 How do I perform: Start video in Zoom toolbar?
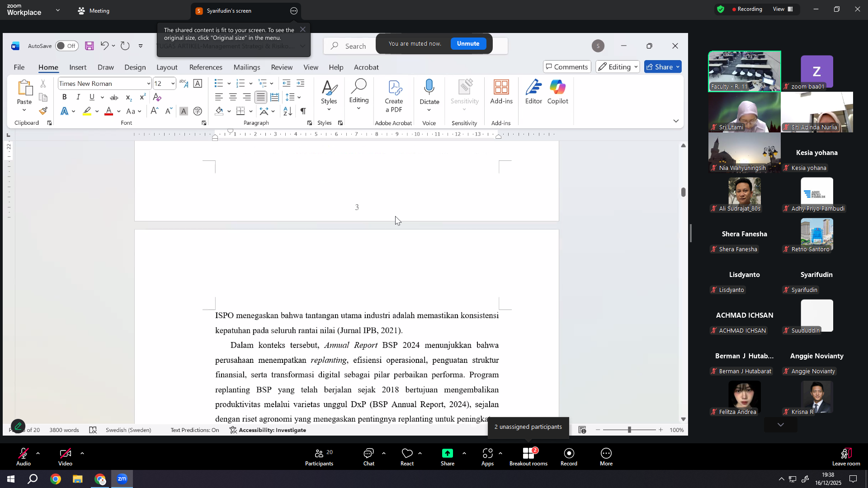pos(65,457)
